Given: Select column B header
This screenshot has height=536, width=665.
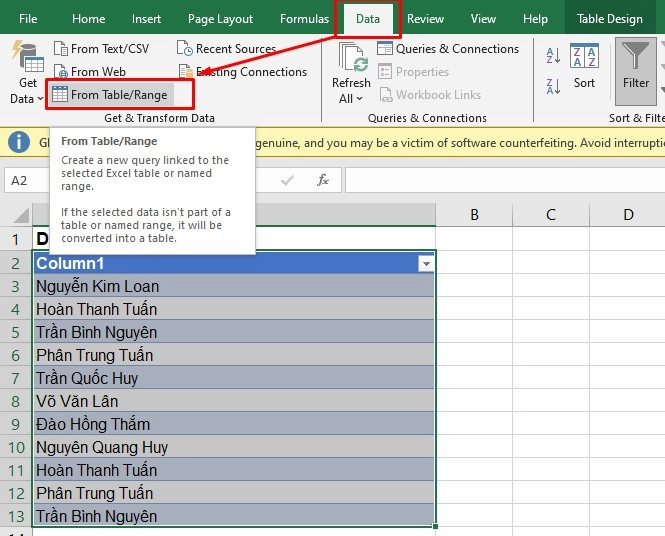Looking at the screenshot, I should [x=474, y=215].
